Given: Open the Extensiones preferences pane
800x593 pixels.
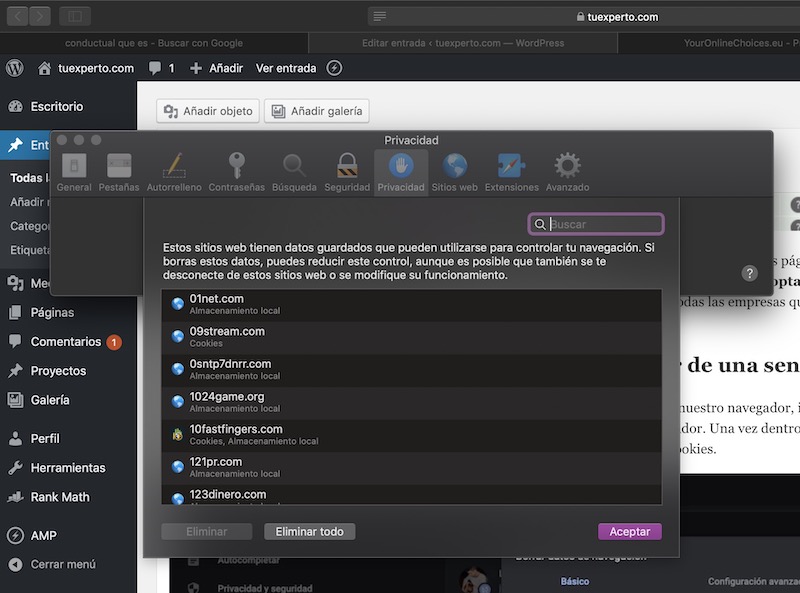Looking at the screenshot, I should pos(511,171).
